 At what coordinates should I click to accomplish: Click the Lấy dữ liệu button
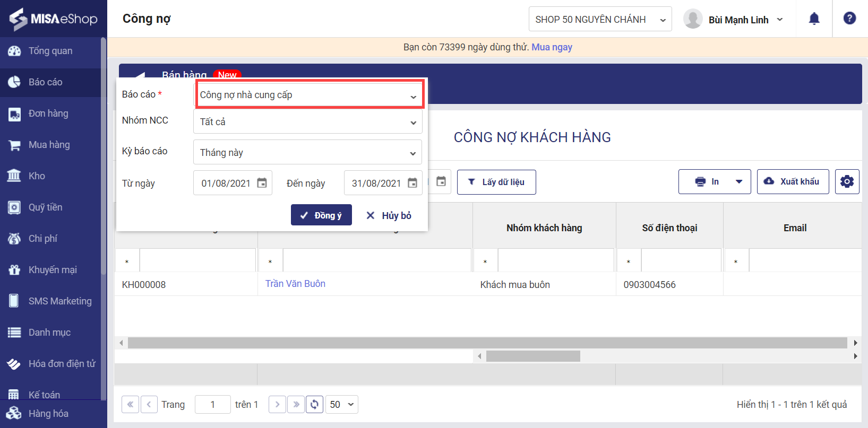496,182
